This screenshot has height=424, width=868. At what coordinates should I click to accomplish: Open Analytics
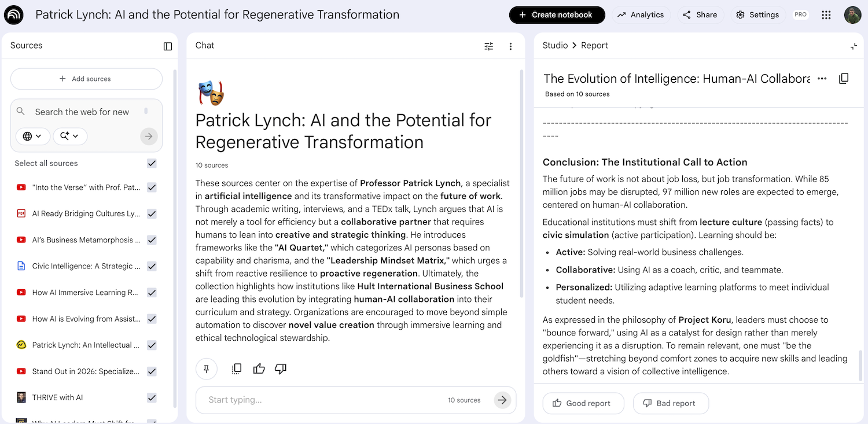641,15
